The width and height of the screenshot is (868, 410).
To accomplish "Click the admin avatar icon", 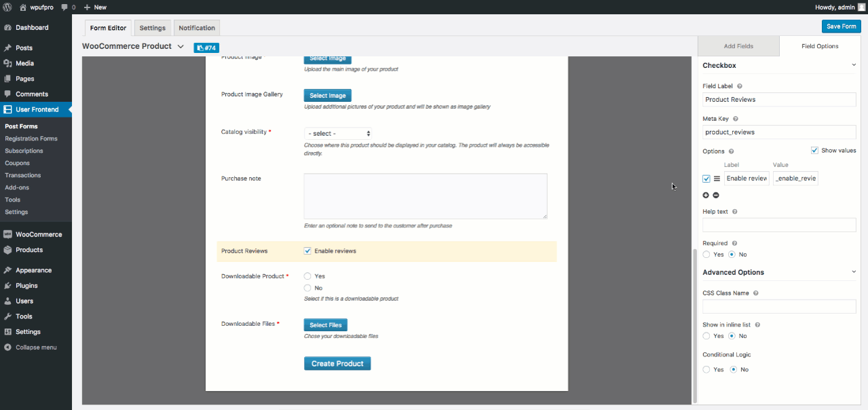I will click(x=861, y=7).
